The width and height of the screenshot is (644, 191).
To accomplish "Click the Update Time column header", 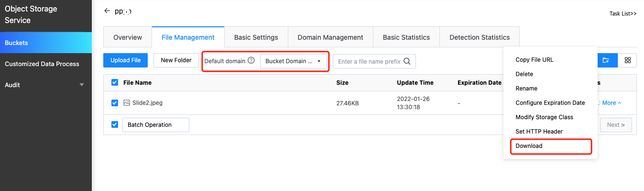I will pyautogui.click(x=415, y=83).
